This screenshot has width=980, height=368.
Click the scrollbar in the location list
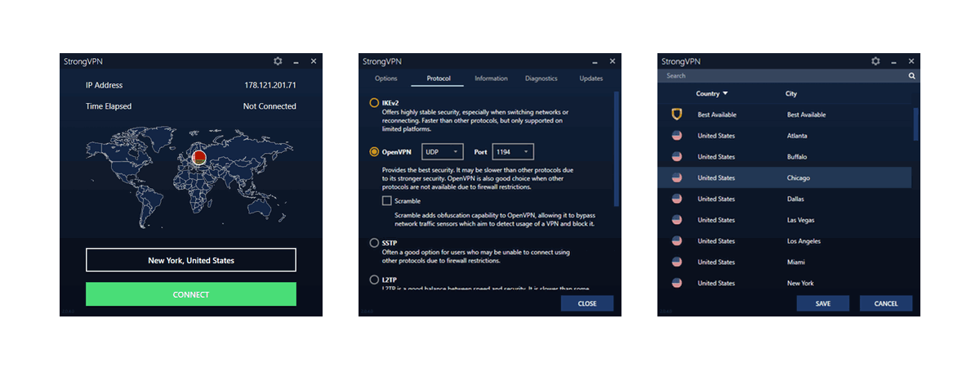click(x=916, y=123)
